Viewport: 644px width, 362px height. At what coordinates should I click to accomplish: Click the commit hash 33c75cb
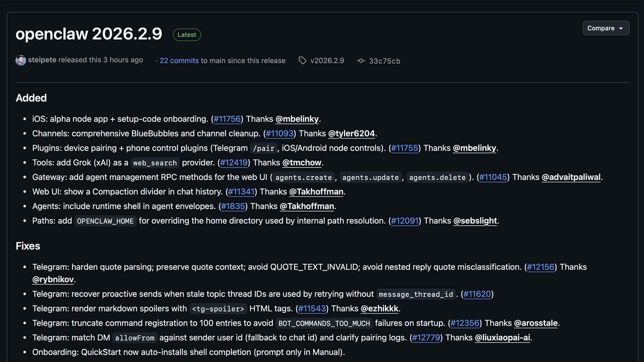pyautogui.click(x=384, y=61)
